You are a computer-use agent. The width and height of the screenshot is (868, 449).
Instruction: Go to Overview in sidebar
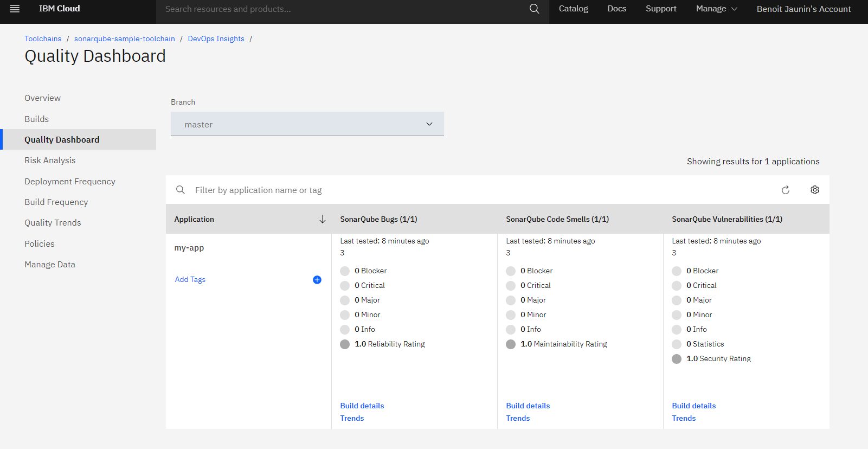(42, 98)
